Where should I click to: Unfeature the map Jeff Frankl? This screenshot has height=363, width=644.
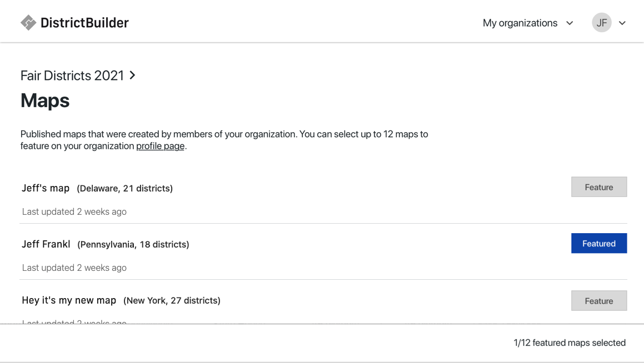pyautogui.click(x=599, y=243)
